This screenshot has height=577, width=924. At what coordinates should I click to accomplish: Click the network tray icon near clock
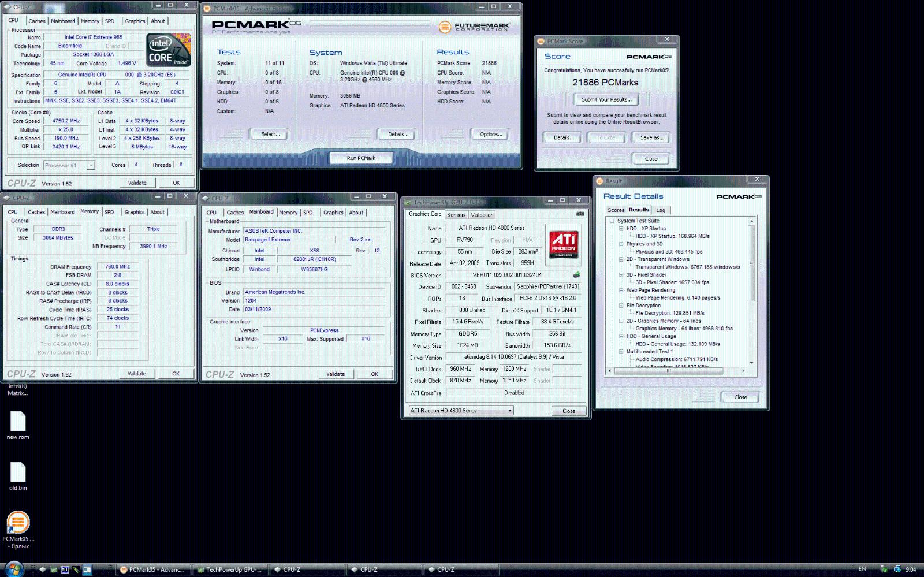(897, 569)
